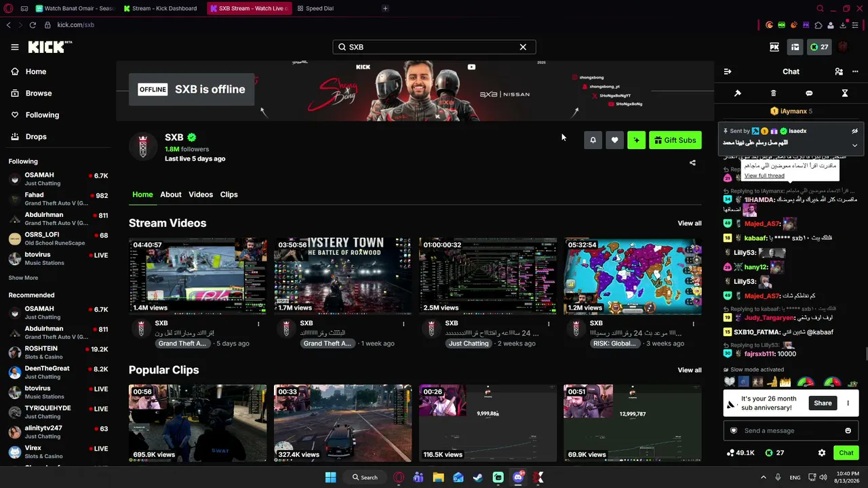
Task: Open options menu for the 1 week ago video
Action: click(403, 324)
